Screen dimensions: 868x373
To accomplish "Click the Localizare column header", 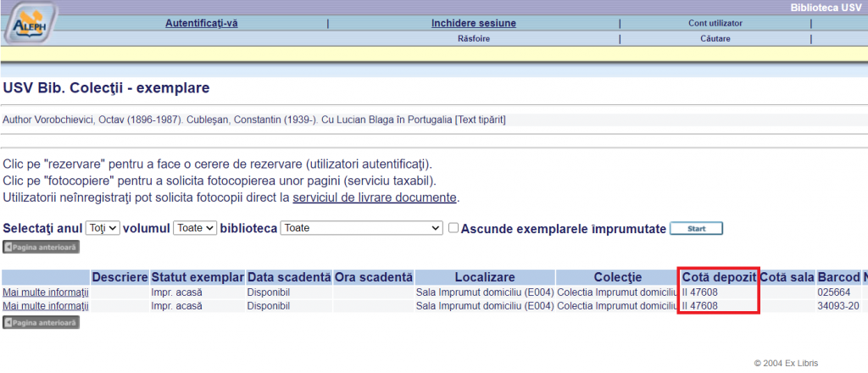I will pyautogui.click(x=484, y=277).
